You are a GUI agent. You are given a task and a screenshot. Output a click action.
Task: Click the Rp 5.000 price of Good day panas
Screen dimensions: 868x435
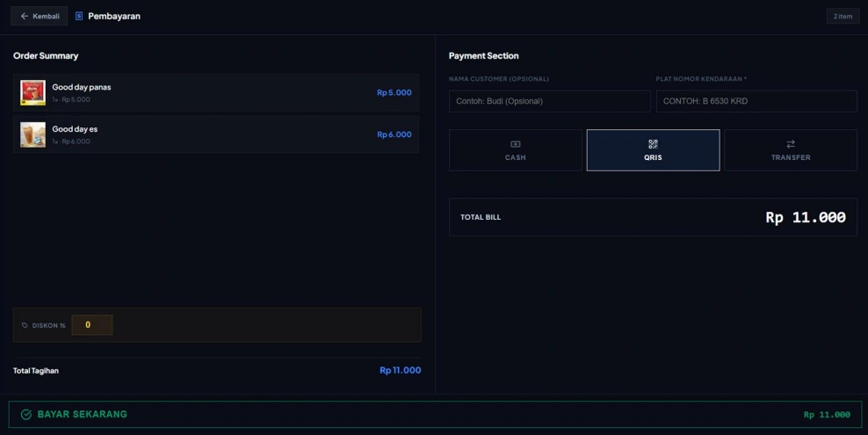coord(394,92)
